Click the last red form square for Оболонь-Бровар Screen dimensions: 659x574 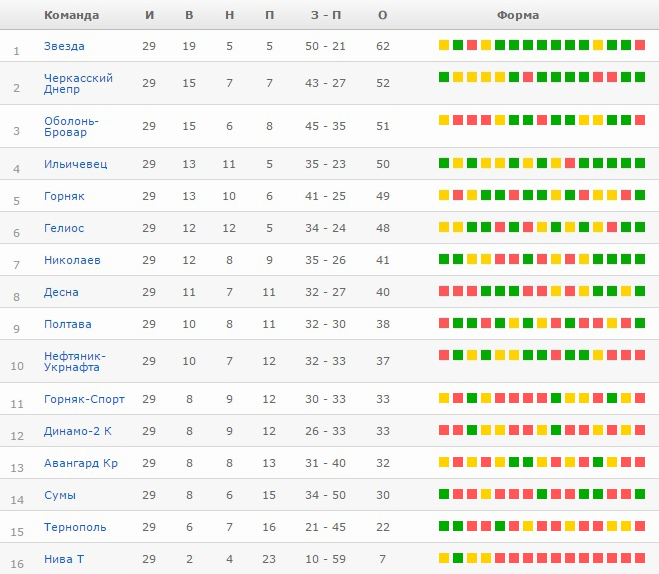coord(640,120)
